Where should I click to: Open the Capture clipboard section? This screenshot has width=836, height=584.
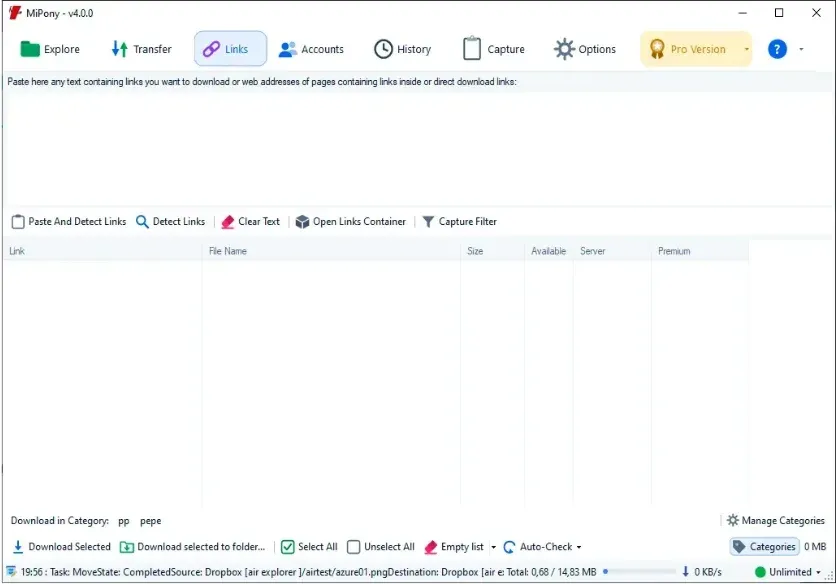pyautogui.click(x=494, y=49)
